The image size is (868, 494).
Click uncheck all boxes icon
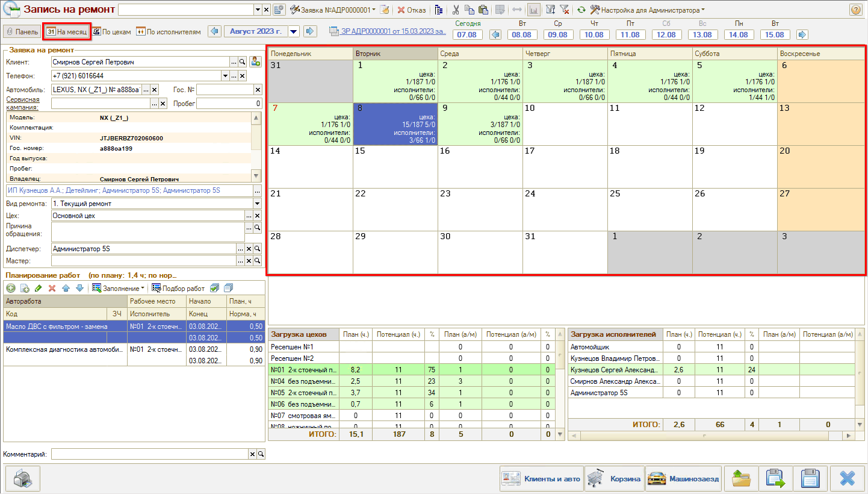[228, 289]
